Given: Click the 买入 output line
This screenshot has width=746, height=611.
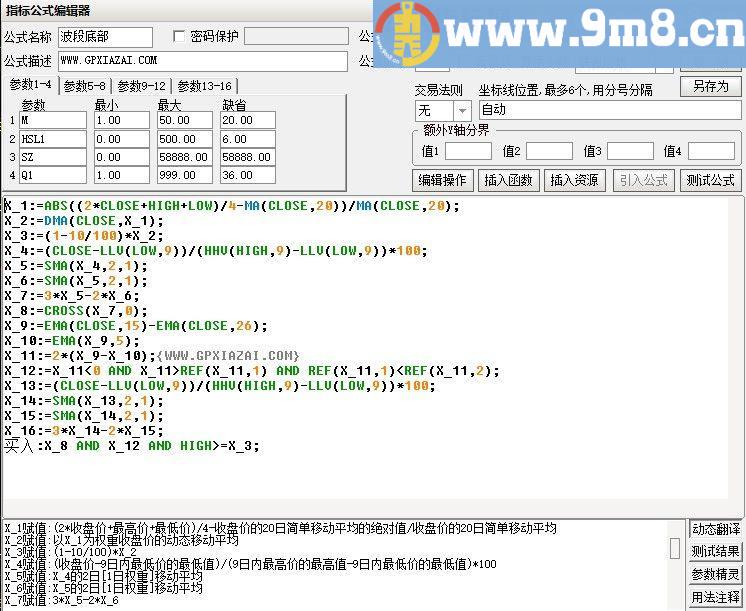Looking at the screenshot, I should [132, 446].
